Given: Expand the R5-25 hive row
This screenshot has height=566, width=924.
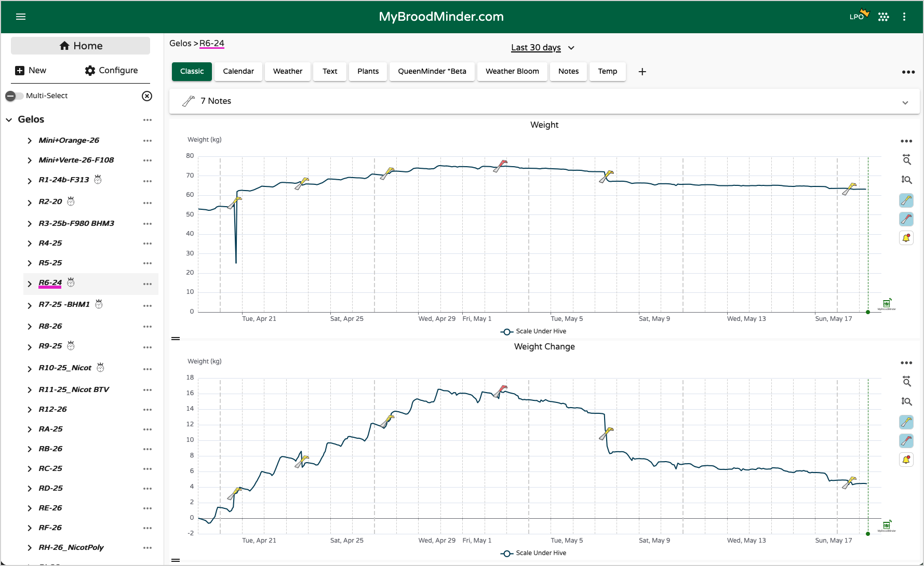Looking at the screenshot, I should tap(30, 263).
